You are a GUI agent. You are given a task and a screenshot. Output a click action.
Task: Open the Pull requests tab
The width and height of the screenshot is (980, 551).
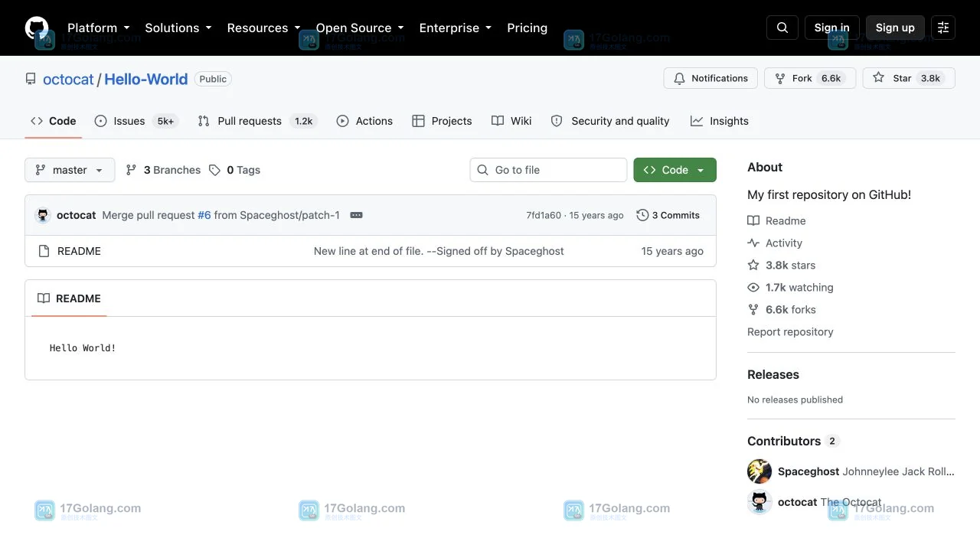[x=256, y=121]
